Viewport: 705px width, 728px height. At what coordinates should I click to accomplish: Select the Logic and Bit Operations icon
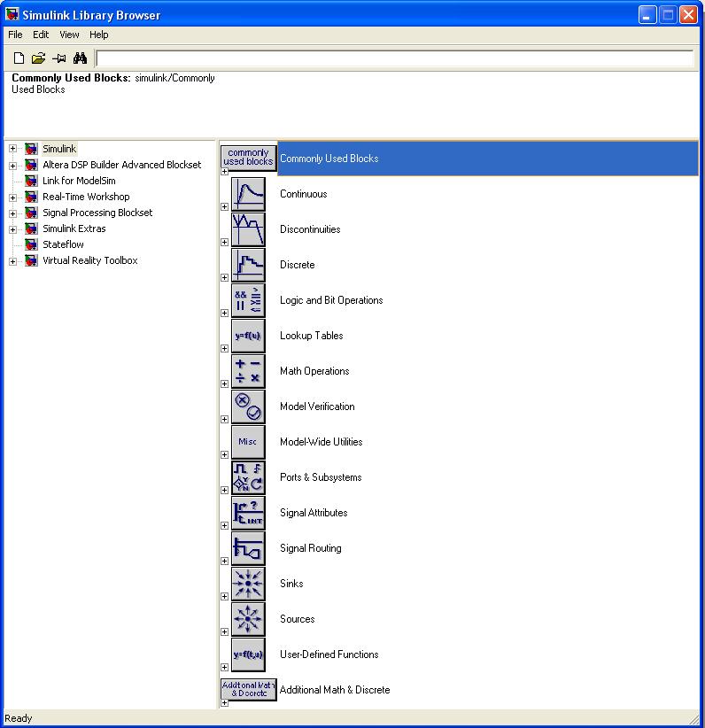pos(248,300)
